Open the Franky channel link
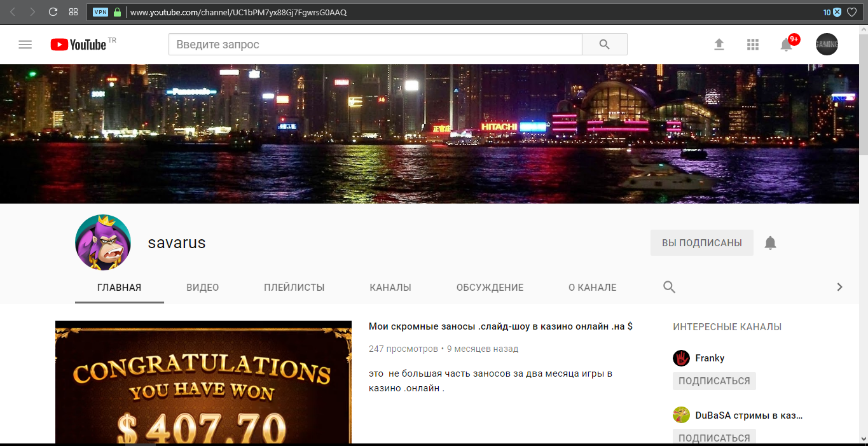The width and height of the screenshot is (868, 446). (x=709, y=358)
